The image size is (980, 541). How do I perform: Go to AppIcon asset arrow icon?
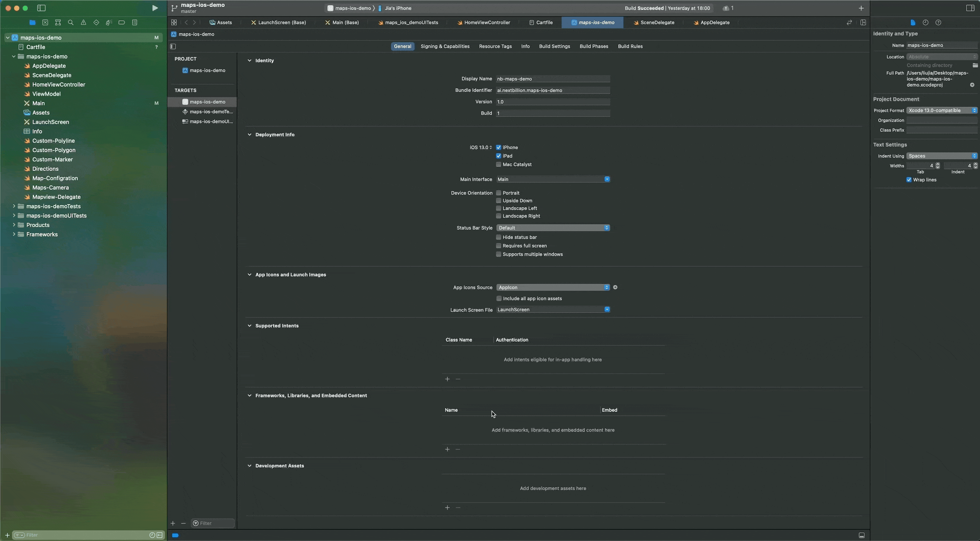(x=615, y=287)
